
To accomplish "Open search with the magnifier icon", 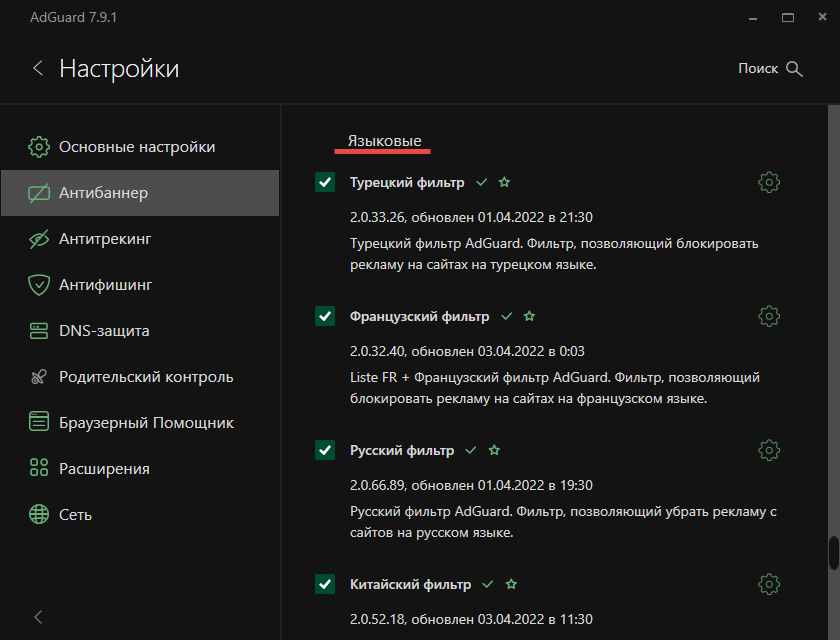I will 794,69.
